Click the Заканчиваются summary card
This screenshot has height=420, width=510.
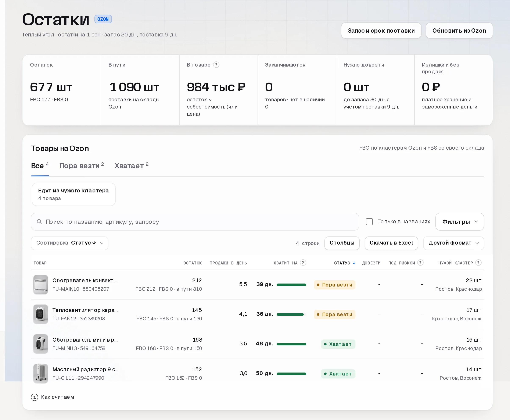pos(297,90)
